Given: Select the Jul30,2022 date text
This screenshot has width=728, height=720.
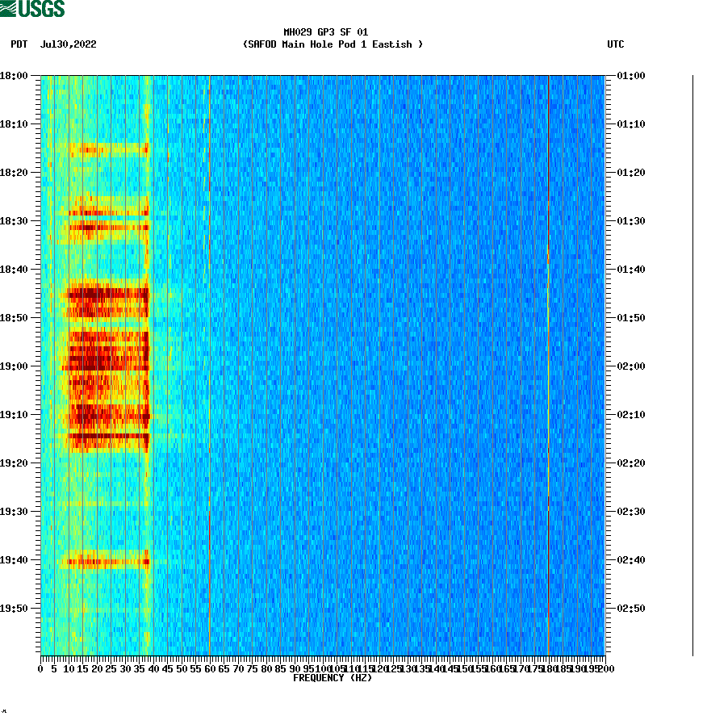Looking at the screenshot, I should pyautogui.click(x=68, y=44).
